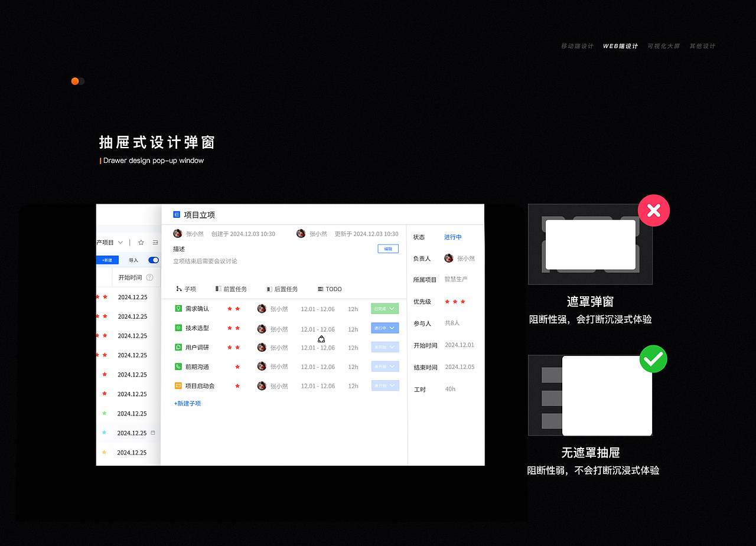This screenshot has width=756, height=546.
Task: Click updater avatar beside 更新于 timestamp
Action: (301, 234)
